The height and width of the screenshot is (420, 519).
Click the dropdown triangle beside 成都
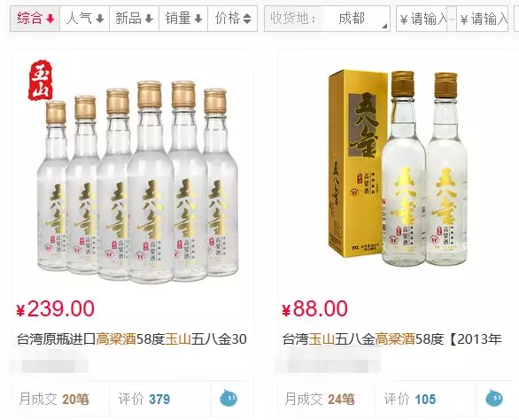tap(384, 26)
